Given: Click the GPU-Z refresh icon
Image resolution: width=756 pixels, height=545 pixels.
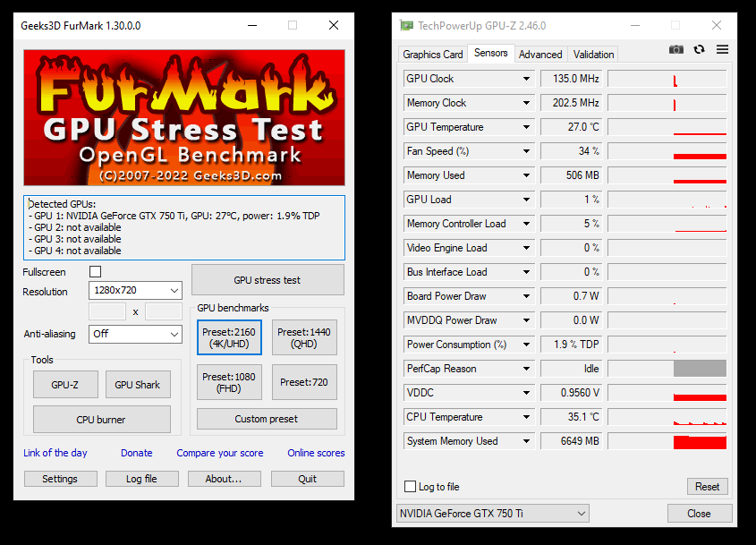Looking at the screenshot, I should (x=699, y=49).
